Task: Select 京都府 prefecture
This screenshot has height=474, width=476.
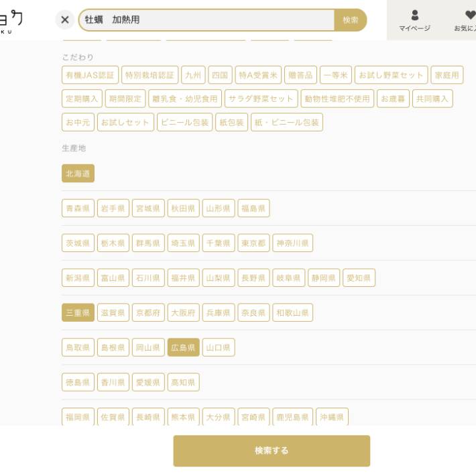Action: (x=148, y=312)
